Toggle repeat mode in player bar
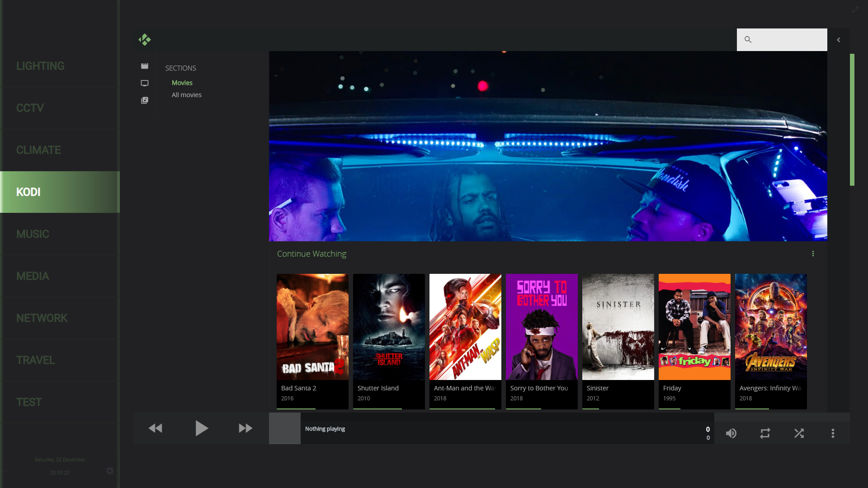Viewport: 868px width, 488px height. click(x=765, y=433)
